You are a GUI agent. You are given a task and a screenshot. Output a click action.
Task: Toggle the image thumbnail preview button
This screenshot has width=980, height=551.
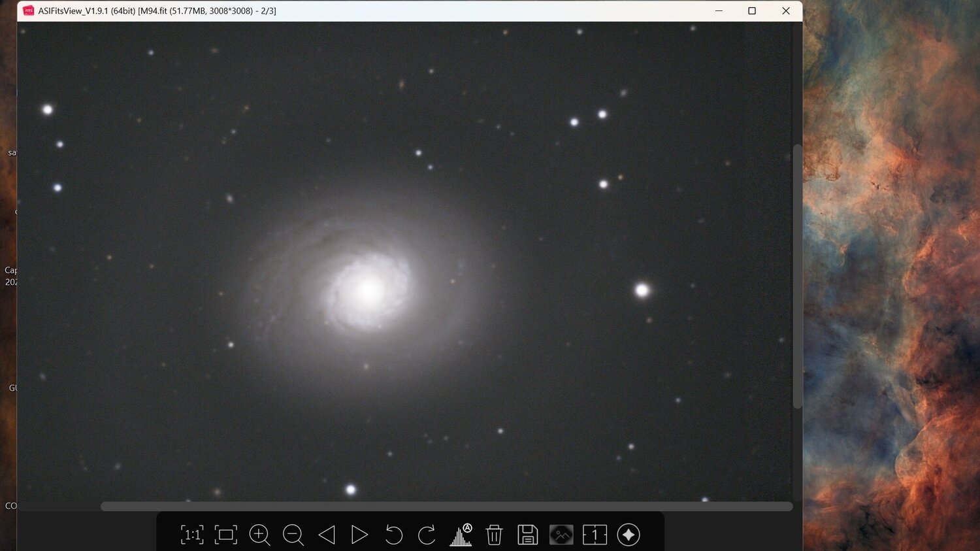[x=561, y=535]
